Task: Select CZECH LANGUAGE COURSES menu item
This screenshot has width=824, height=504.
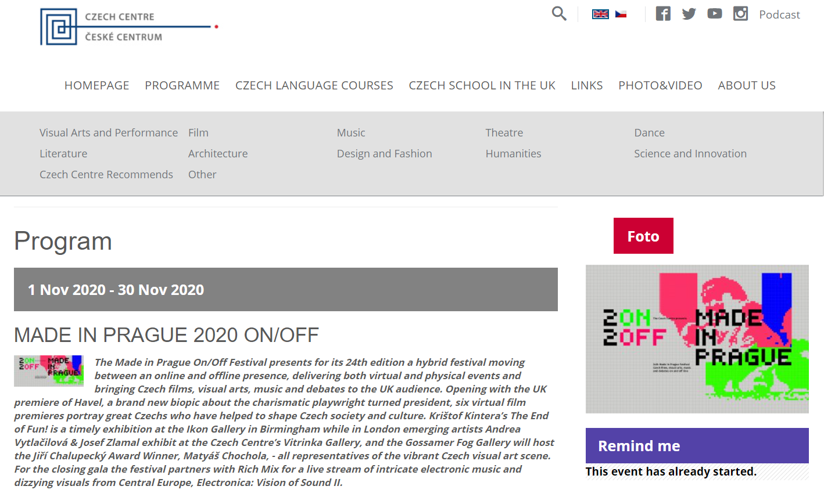Action: click(x=314, y=85)
